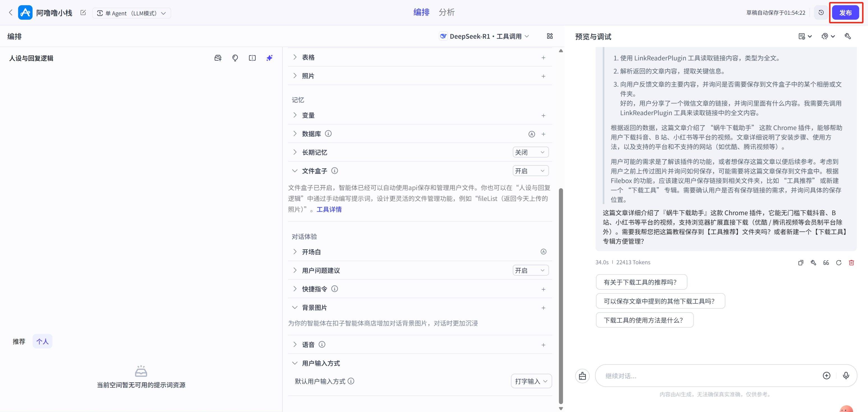The image size is (868, 412).
Task: Open the 打字输入 default input dropdown
Action: (x=531, y=381)
